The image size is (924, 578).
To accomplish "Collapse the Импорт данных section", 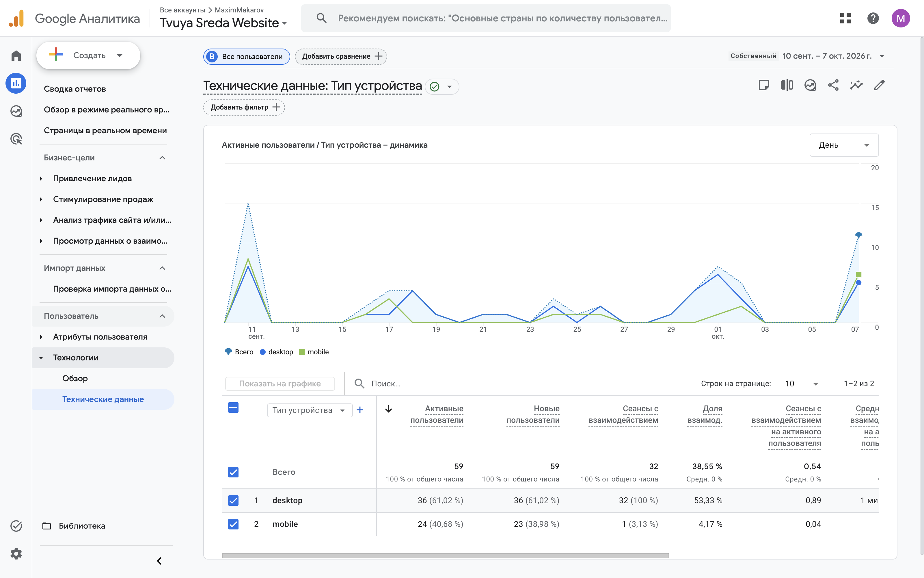I will pyautogui.click(x=162, y=268).
